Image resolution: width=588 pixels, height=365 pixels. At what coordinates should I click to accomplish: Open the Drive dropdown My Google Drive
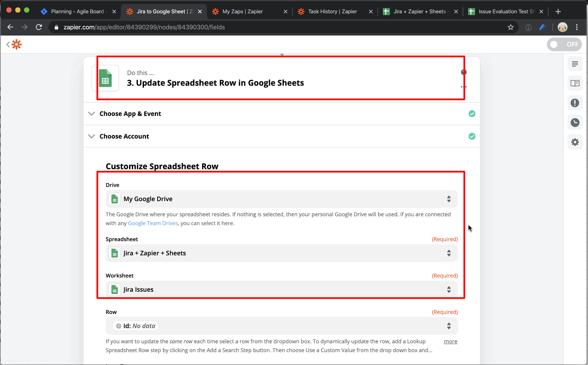point(281,199)
